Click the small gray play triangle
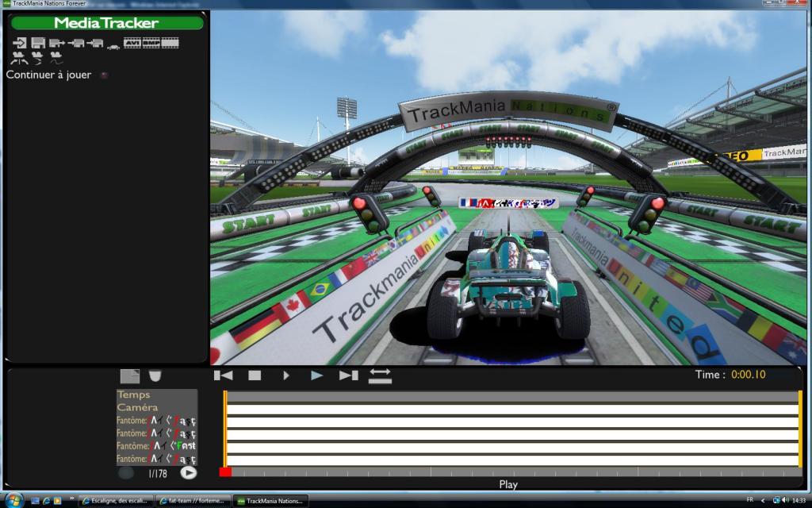812x508 pixels. 285,375
